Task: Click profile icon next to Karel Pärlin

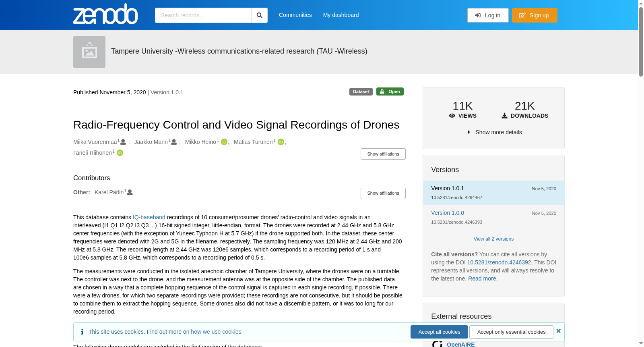Action: pyautogui.click(x=130, y=192)
